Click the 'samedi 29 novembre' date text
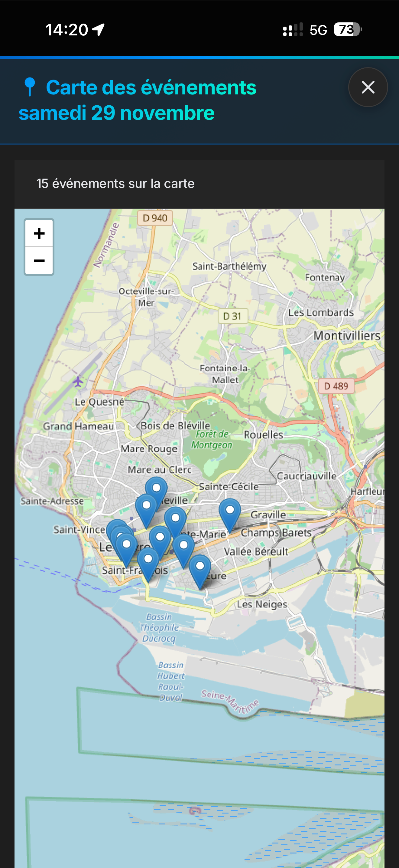 (116, 113)
